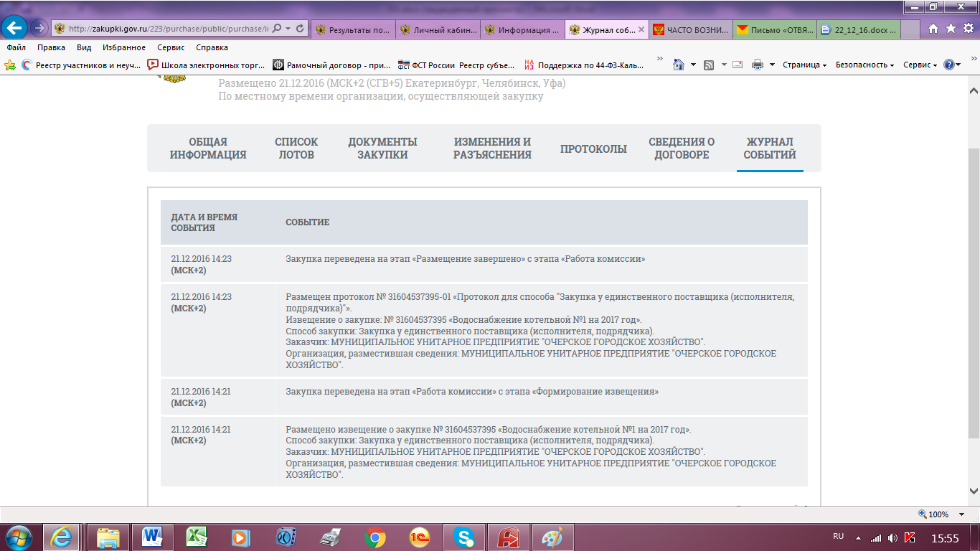
Task: Launch Microsoft Excel from the taskbar
Action: click(x=197, y=537)
